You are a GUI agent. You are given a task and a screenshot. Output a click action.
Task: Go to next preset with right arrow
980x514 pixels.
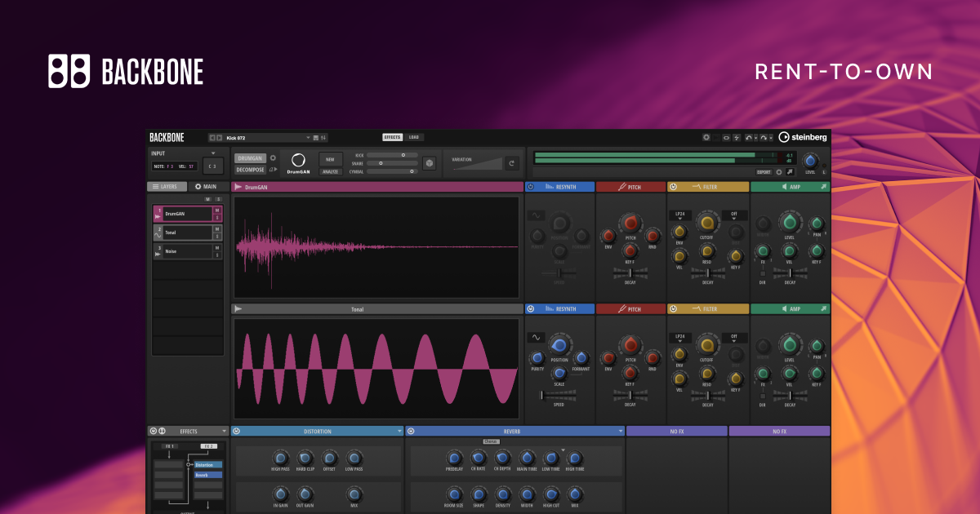(x=220, y=138)
